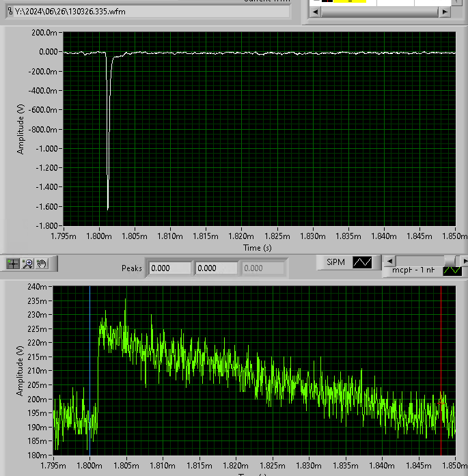Click the legend scrollbar right arrow
Viewport: 468px width, 476px height.
(x=465, y=261)
